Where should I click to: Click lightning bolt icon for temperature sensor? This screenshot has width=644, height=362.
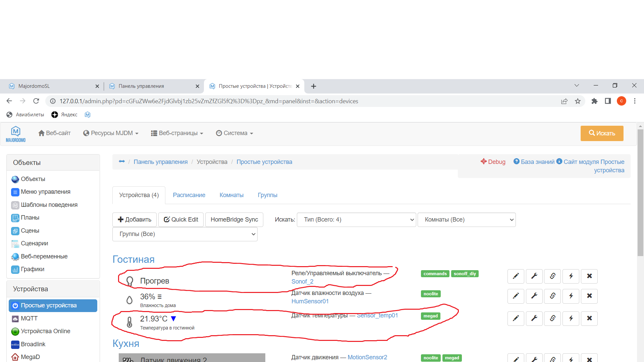pos(571,318)
